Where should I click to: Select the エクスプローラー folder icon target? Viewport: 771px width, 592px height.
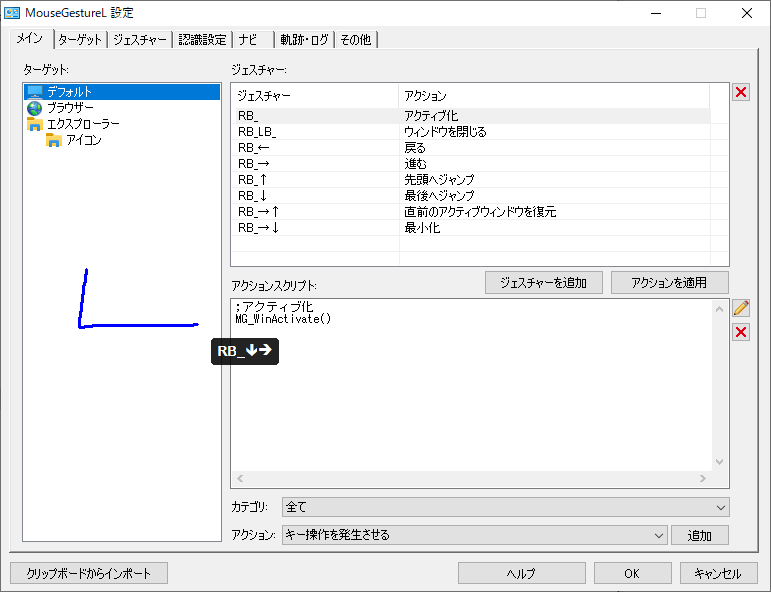(x=35, y=124)
